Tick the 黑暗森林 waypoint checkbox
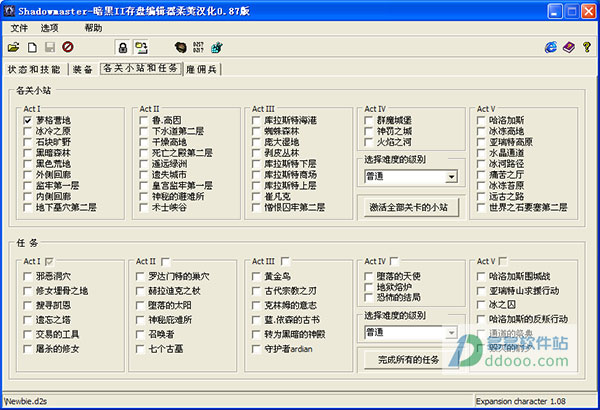The image size is (600, 410). 28,153
